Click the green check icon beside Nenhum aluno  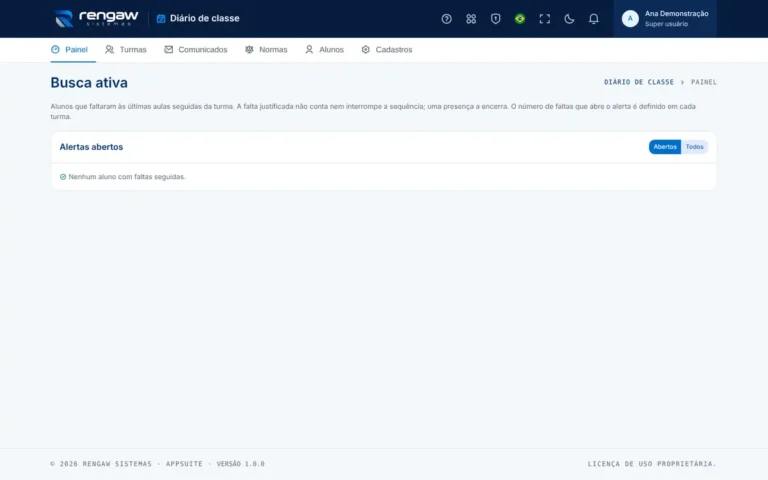click(63, 177)
